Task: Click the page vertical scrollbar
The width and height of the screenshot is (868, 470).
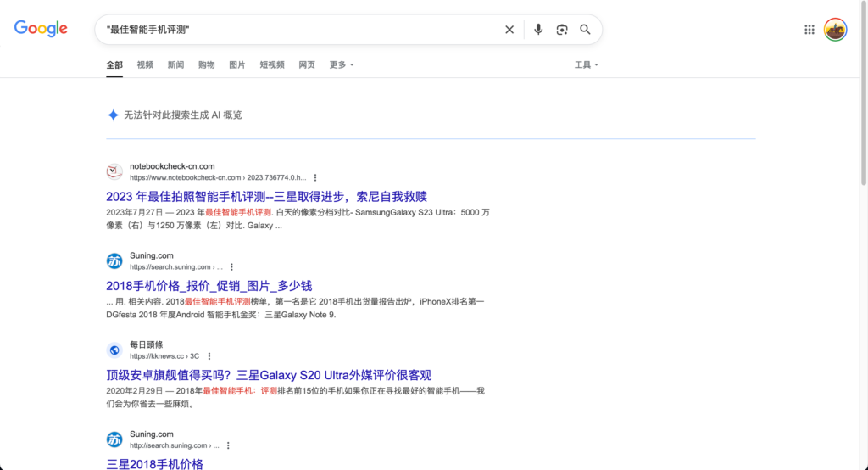Action: (864, 94)
